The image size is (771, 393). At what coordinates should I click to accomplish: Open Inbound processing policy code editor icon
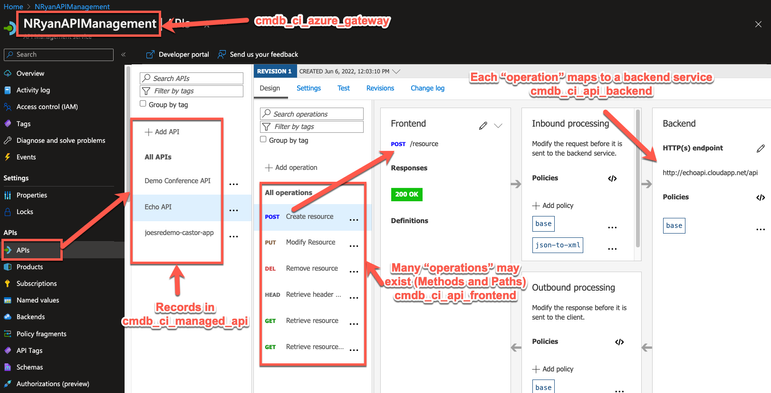[612, 179]
